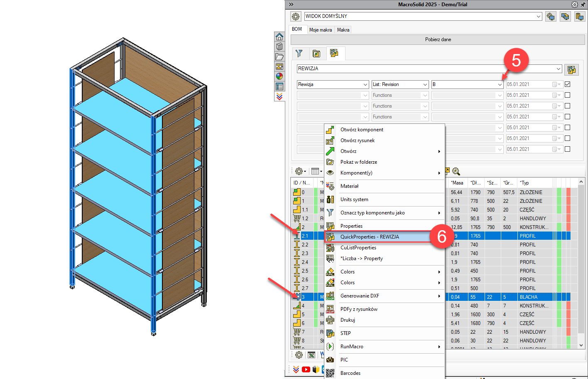Click the last monitor view icon top right
Screen dimensions: 588x379
(x=579, y=16)
